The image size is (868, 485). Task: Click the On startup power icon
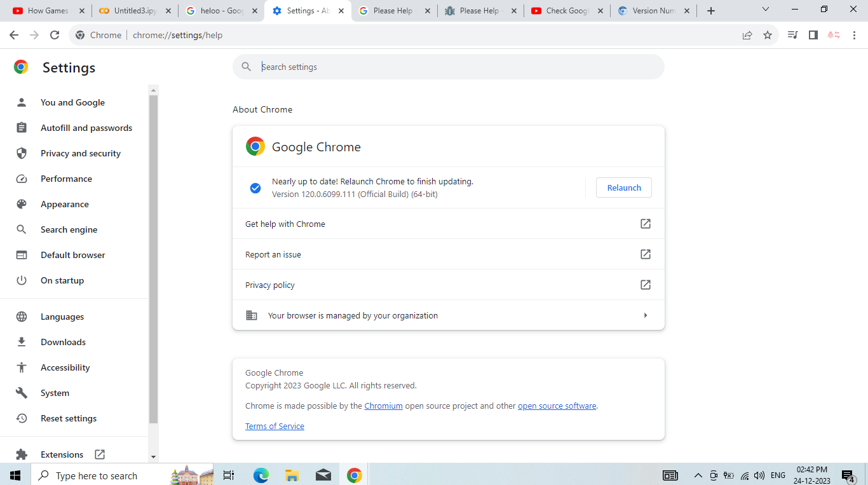[22, 280]
